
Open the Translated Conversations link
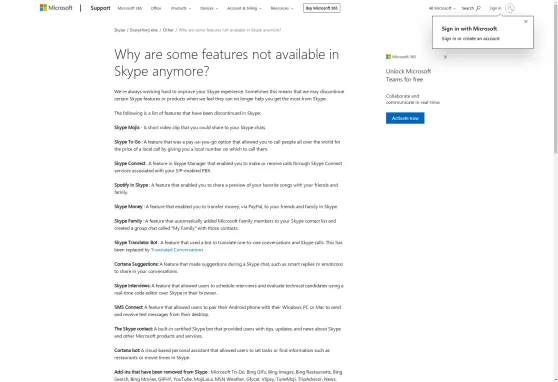(177, 250)
